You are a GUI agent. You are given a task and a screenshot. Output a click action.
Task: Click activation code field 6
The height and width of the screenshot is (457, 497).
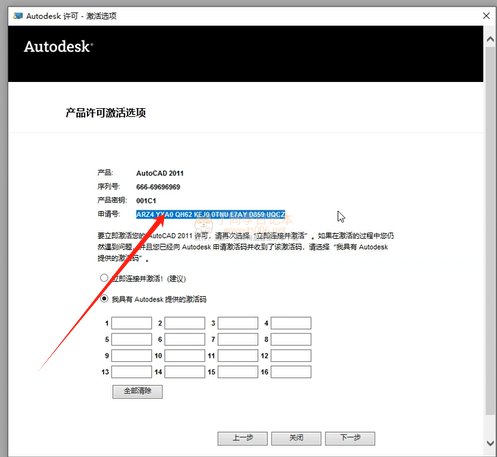[185, 339]
